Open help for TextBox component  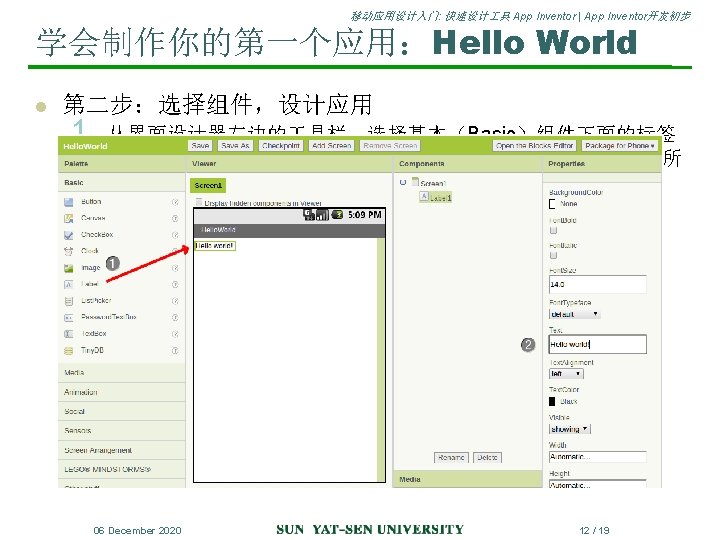[x=175, y=334]
